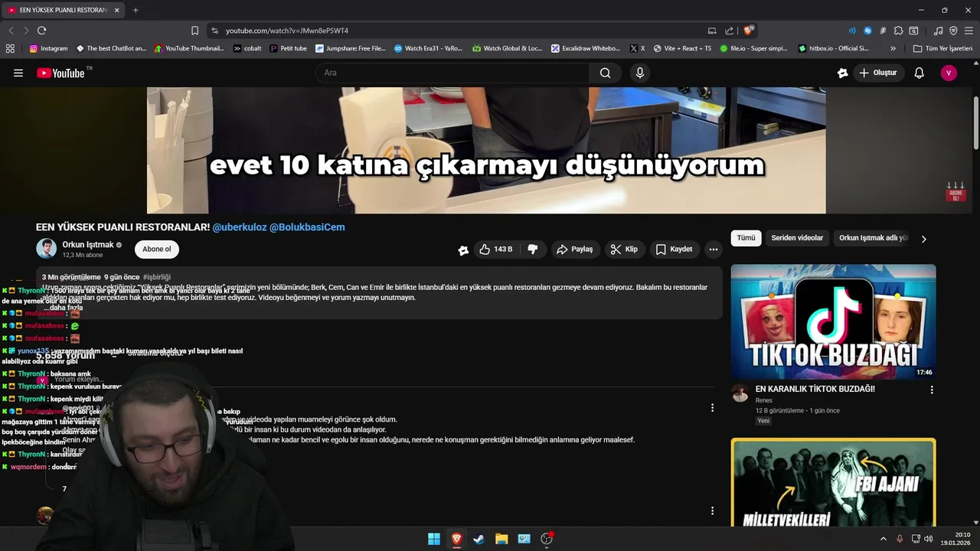Image resolution: width=980 pixels, height=551 pixels.
Task: Select the Tümü filter chip
Action: [x=746, y=238]
